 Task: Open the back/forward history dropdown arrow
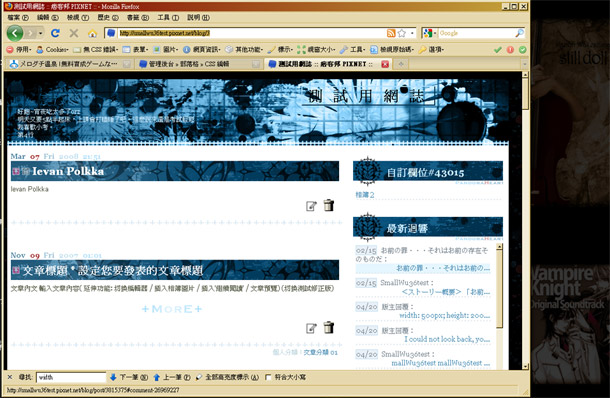click(x=40, y=33)
